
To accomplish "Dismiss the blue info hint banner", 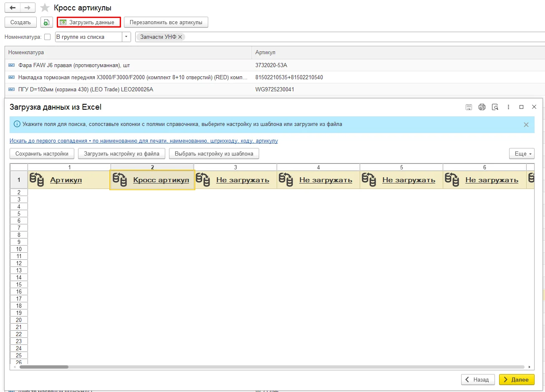I will pos(526,125).
